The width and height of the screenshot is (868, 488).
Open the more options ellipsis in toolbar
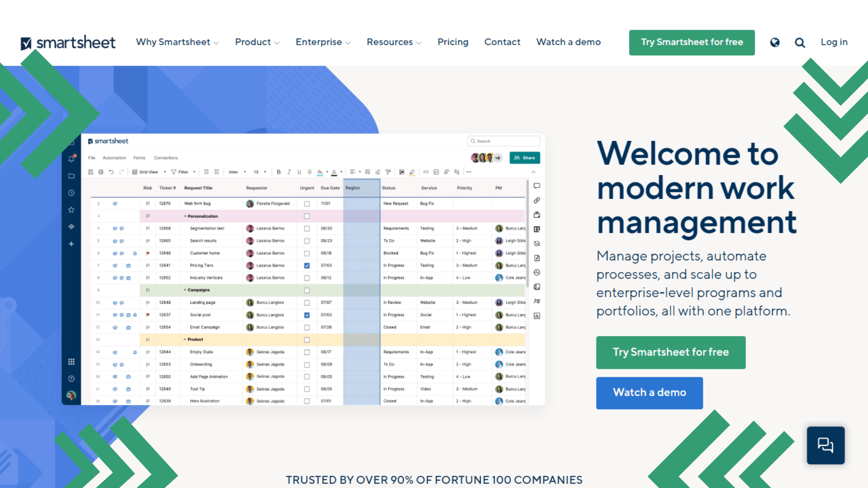point(469,172)
